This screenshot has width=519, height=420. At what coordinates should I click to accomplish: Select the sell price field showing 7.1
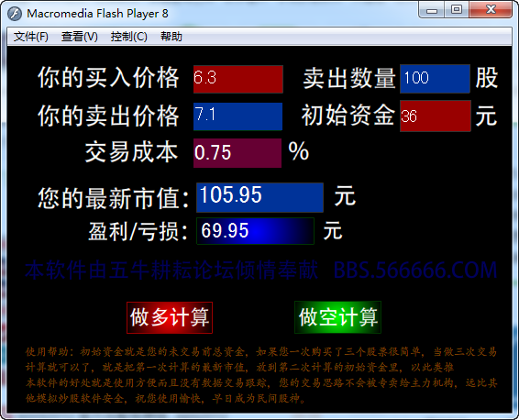click(x=238, y=116)
